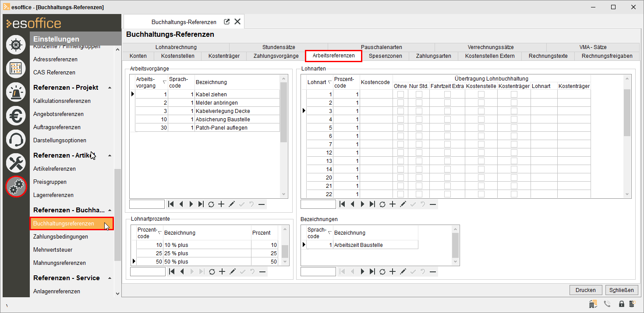Add a new Arbeitsvorgang with plus icon
The height and width of the screenshot is (313, 644).
click(221, 204)
